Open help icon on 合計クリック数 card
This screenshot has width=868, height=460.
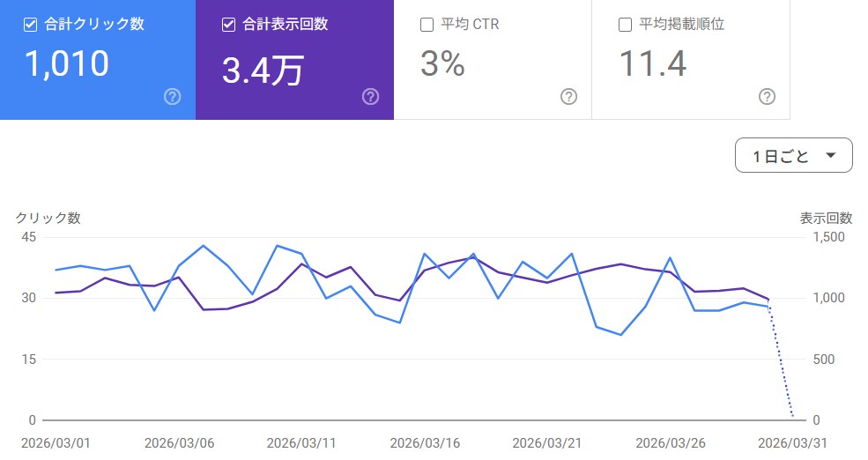point(173,97)
